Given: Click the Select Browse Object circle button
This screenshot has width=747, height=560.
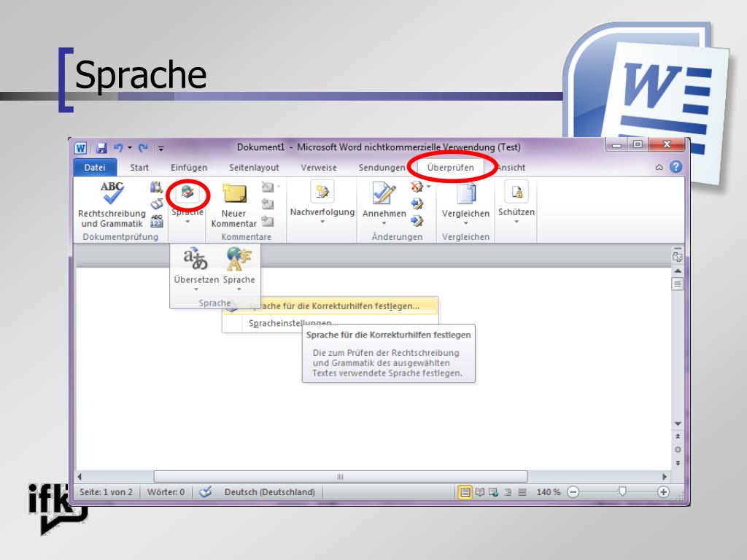Looking at the screenshot, I should 678,449.
